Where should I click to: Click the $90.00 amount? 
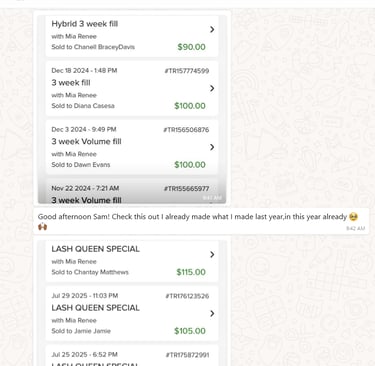click(x=191, y=47)
